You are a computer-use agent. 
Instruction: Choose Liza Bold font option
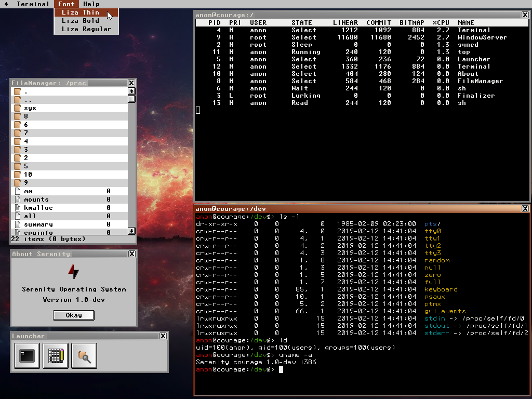coord(81,21)
